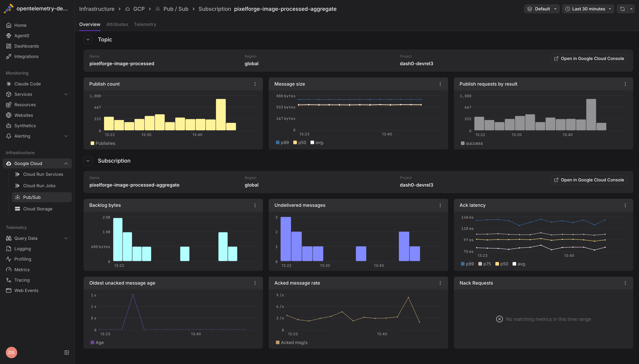Collapse the sidebar panel
Screen dimensions: 639x364
67,352
